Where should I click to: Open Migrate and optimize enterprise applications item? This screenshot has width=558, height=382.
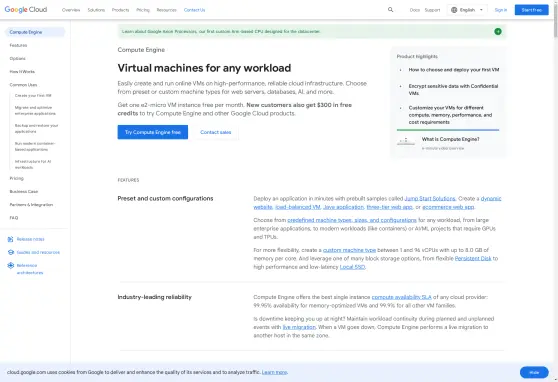pyautogui.click(x=35, y=110)
